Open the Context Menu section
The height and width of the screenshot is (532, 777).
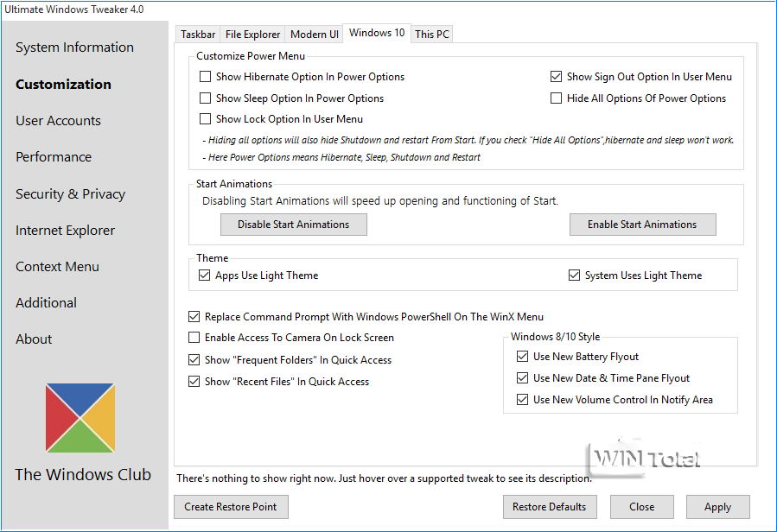(57, 267)
